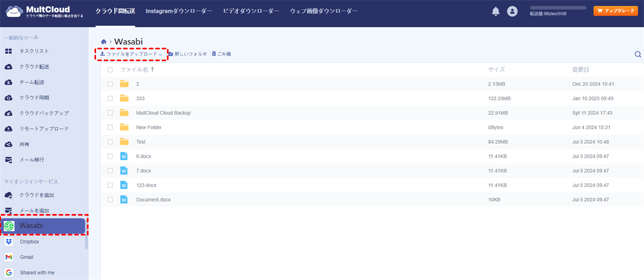Click ファイルをアップロード button
The image size is (644, 280).
pos(131,54)
